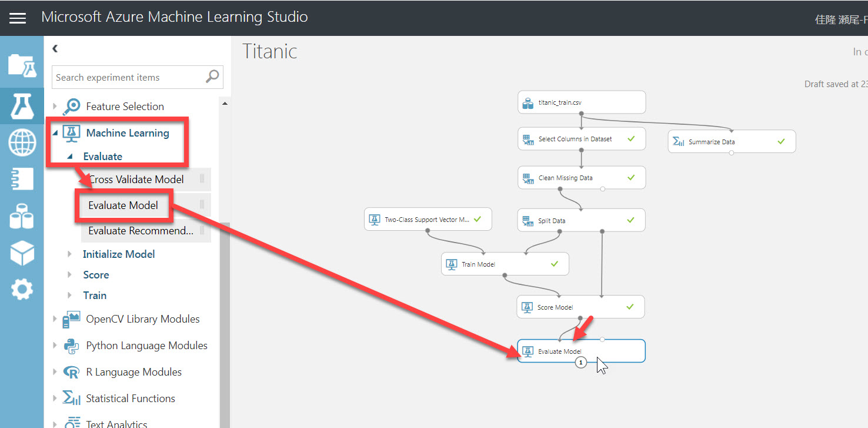Select the Select Columns in Dataset module
This screenshot has width=868, height=428.
click(x=582, y=140)
